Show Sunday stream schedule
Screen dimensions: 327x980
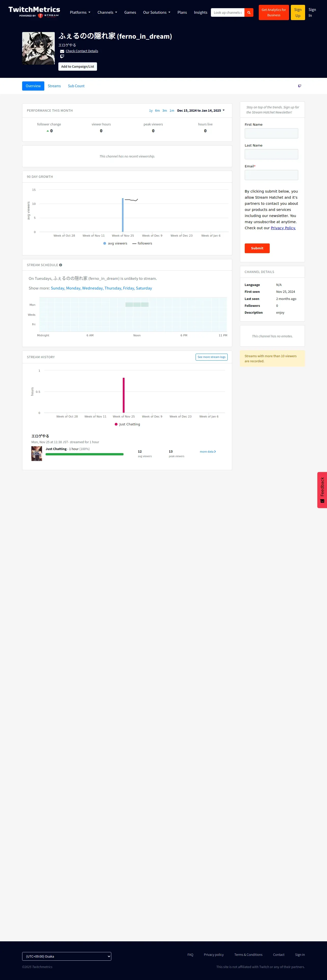58,288
